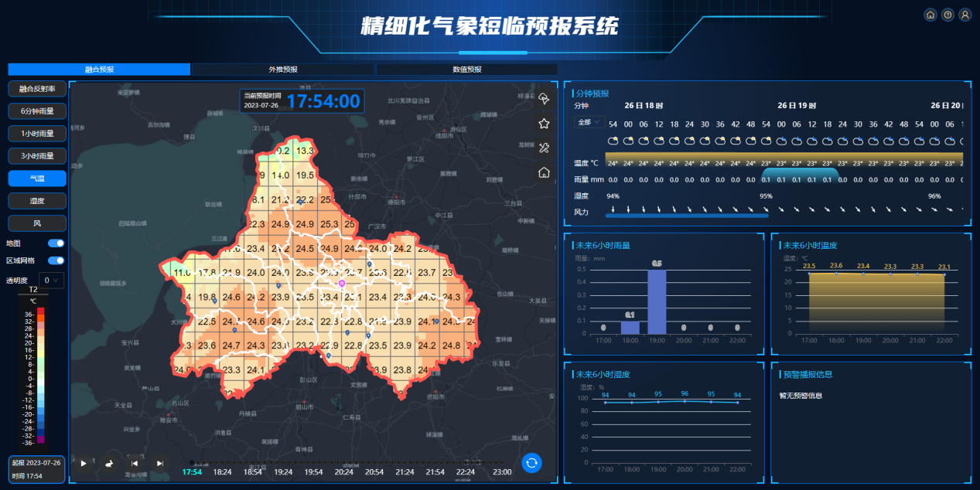Screen dimensions: 980x490
Task: Expand the 全部 minute filter dropdown
Action: (588, 123)
